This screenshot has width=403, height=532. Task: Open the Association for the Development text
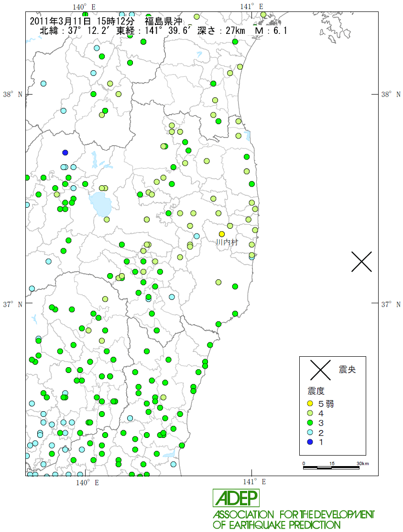(x=293, y=514)
